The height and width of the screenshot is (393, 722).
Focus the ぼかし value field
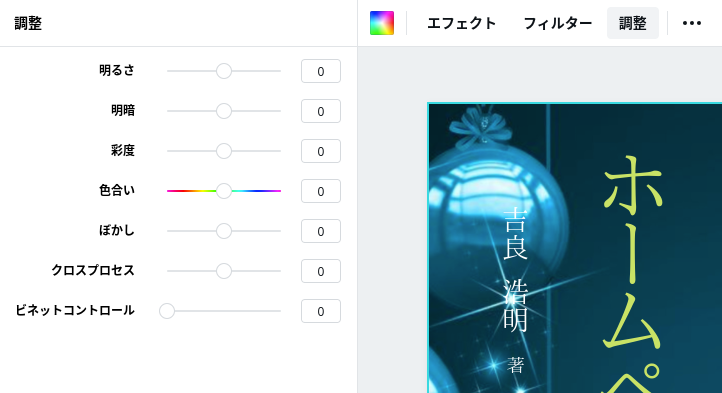321,231
